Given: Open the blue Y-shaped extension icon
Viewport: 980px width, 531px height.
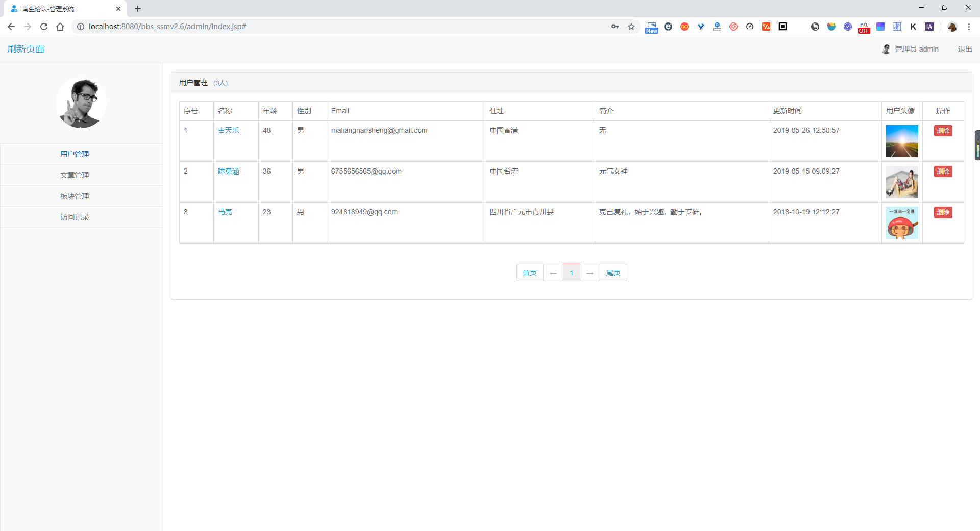Looking at the screenshot, I should [701, 27].
